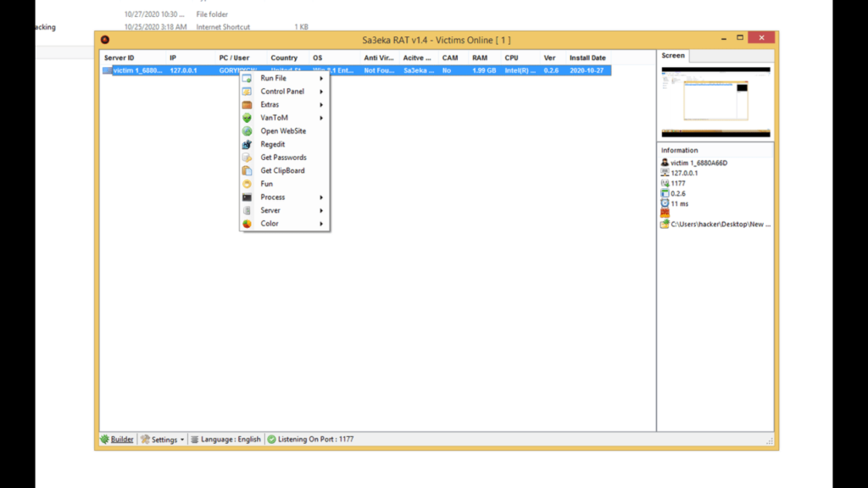868x488 pixels.
Task: Click the orange Extras box icon
Action: (x=247, y=104)
